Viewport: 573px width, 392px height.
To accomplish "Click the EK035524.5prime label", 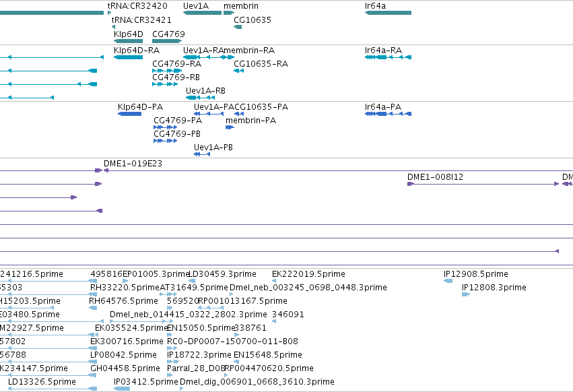I will coord(131,328).
